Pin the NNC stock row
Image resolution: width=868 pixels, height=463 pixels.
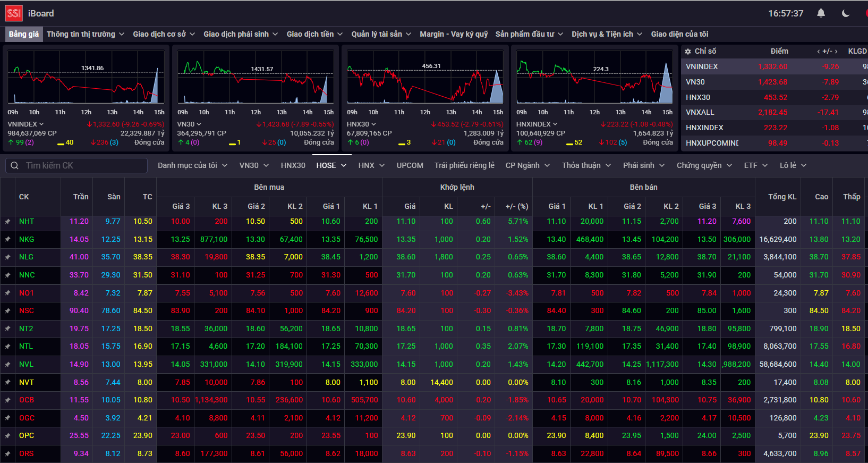click(x=7, y=275)
